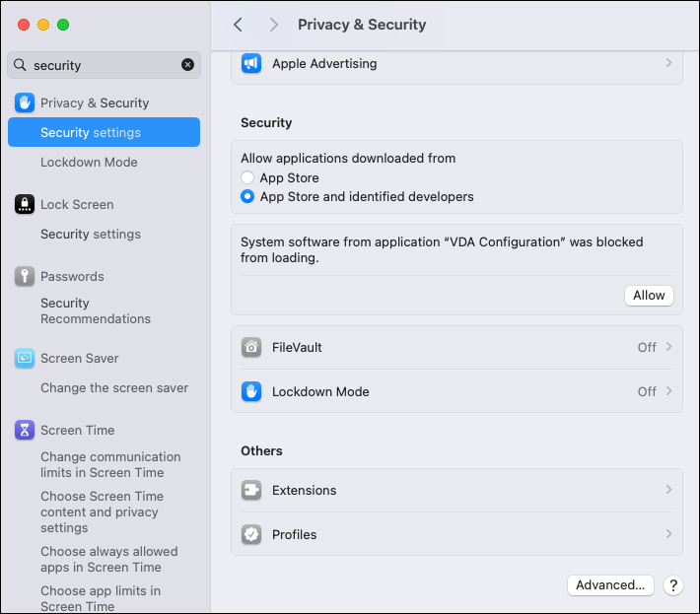
Task: Click the Screen Time hourglass icon
Action: coord(25,430)
